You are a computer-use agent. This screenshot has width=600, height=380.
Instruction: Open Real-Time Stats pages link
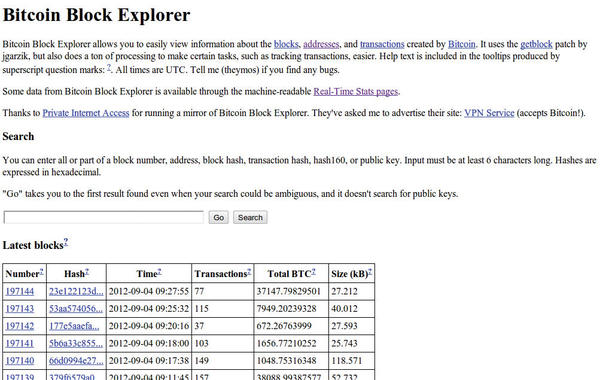pyautogui.click(x=356, y=91)
